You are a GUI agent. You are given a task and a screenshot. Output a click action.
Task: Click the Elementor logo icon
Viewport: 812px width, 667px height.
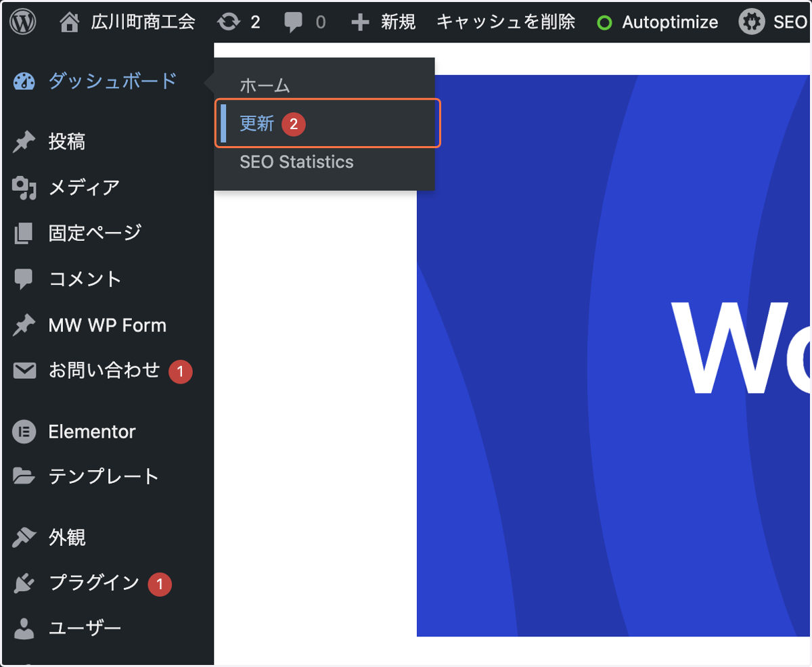click(x=24, y=432)
